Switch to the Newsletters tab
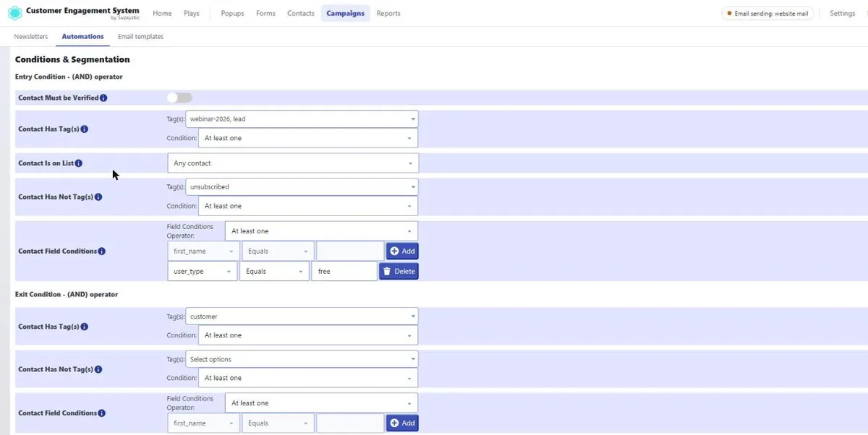 click(31, 37)
